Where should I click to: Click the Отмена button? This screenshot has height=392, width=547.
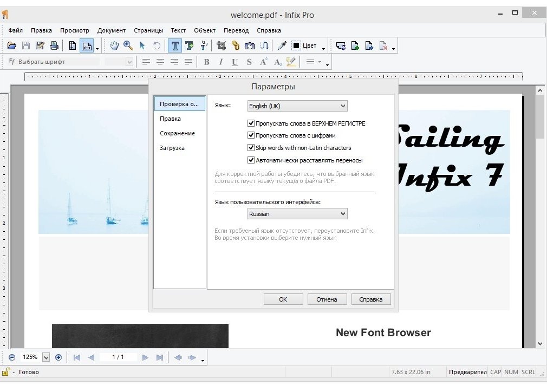(x=327, y=299)
